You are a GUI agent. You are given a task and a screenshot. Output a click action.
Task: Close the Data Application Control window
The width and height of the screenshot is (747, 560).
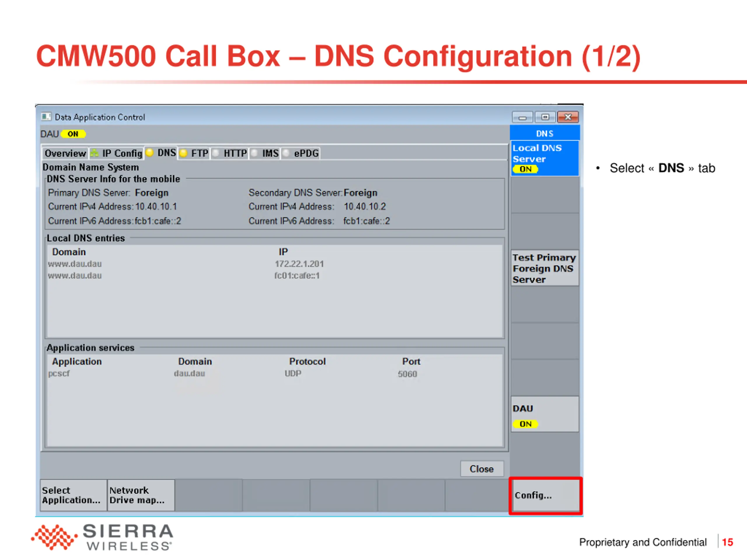568,117
